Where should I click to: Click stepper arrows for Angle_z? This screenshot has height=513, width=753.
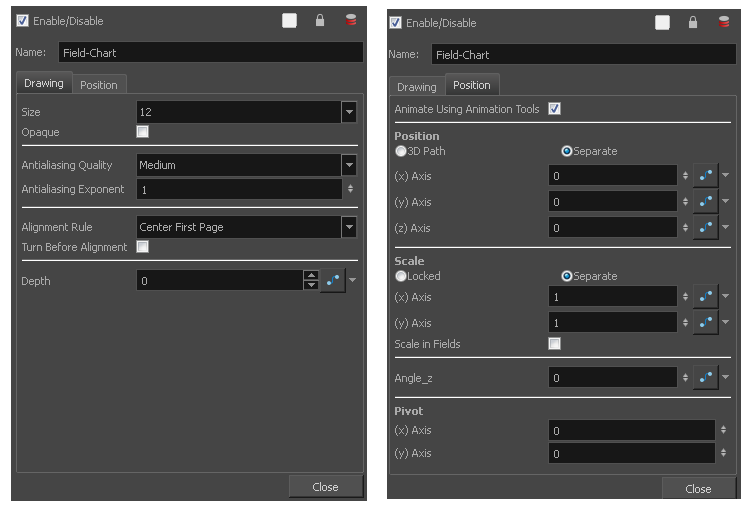(685, 378)
